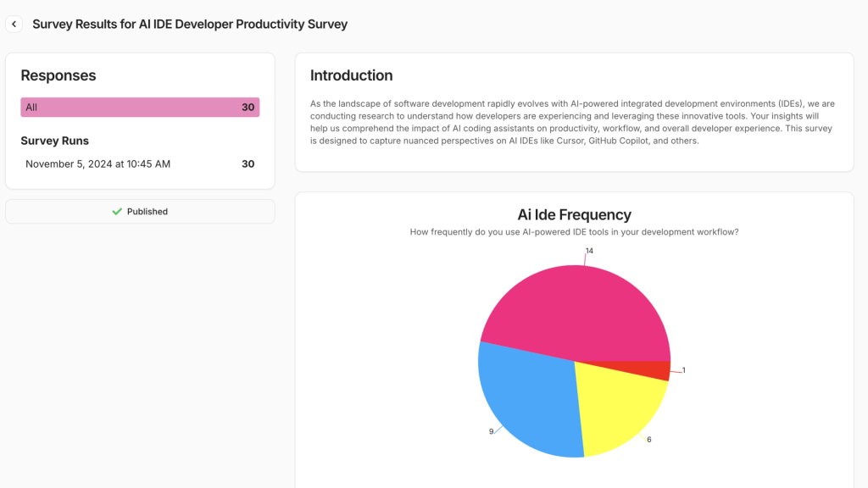
Task: Click the green Published checkmark icon
Action: (x=117, y=212)
